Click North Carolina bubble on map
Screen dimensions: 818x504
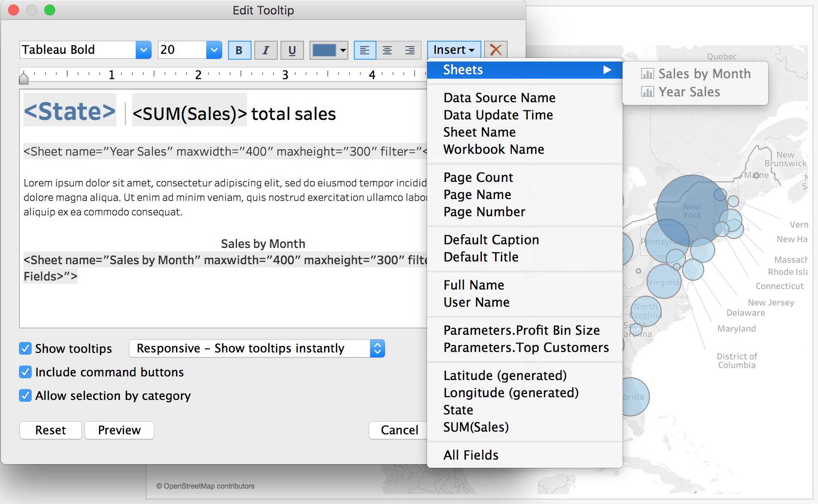click(646, 311)
